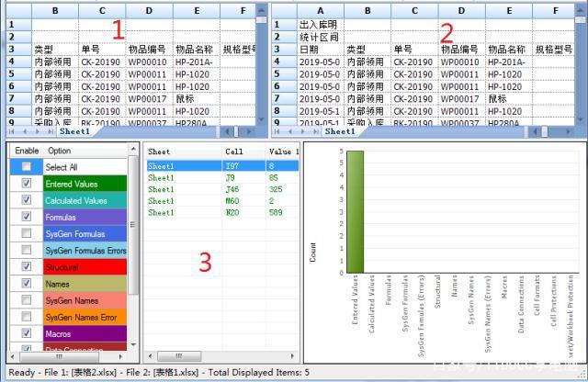
Task: Go to previous sheet in right workbook pane
Action: click(x=290, y=131)
